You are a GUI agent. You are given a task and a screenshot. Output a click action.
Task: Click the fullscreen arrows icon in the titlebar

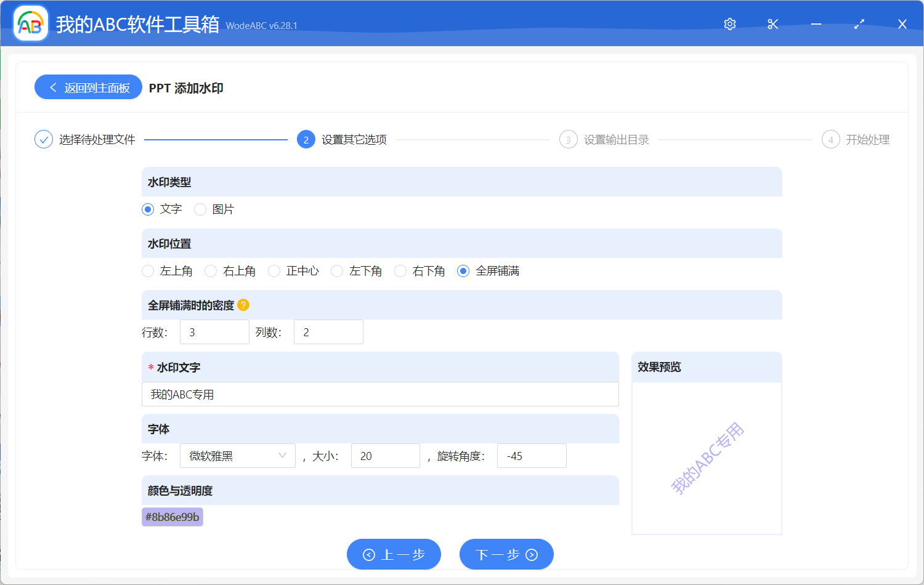click(x=859, y=24)
